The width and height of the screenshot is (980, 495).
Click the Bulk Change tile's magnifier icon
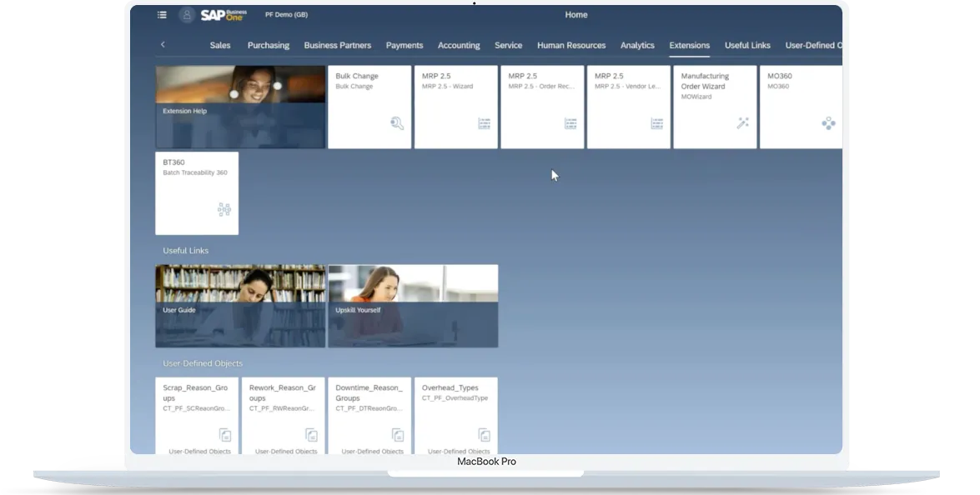pos(397,123)
